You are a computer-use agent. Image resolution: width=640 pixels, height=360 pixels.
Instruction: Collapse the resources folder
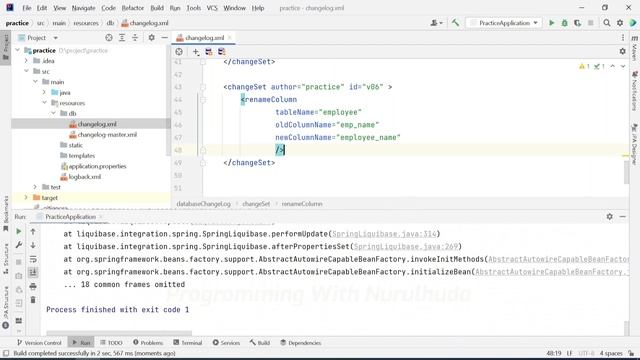pyautogui.click(x=44, y=103)
